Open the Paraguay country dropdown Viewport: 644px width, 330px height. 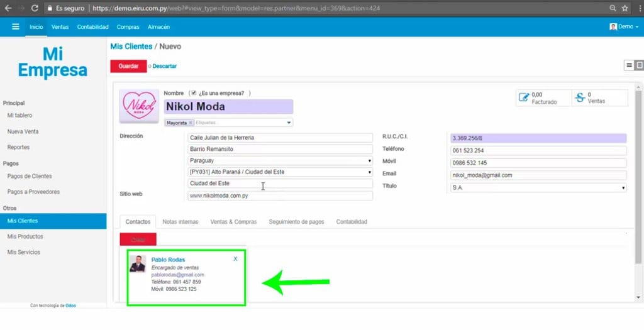click(x=280, y=160)
